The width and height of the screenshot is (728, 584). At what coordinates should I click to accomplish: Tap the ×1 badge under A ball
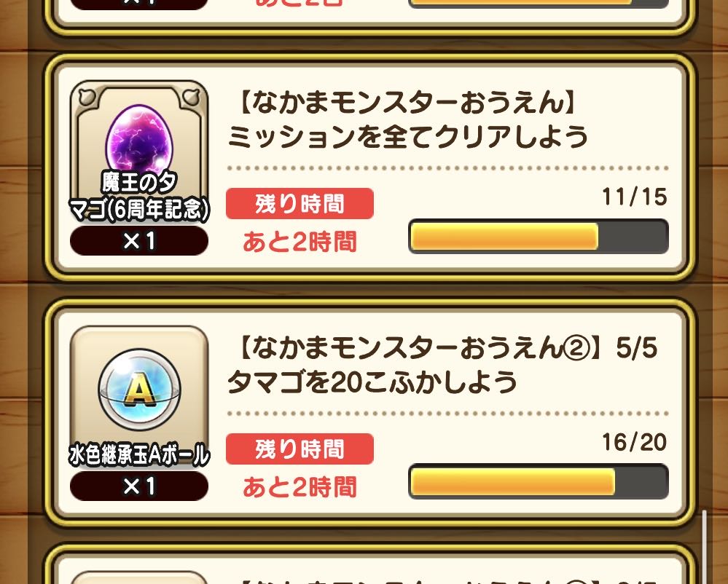[x=139, y=486]
